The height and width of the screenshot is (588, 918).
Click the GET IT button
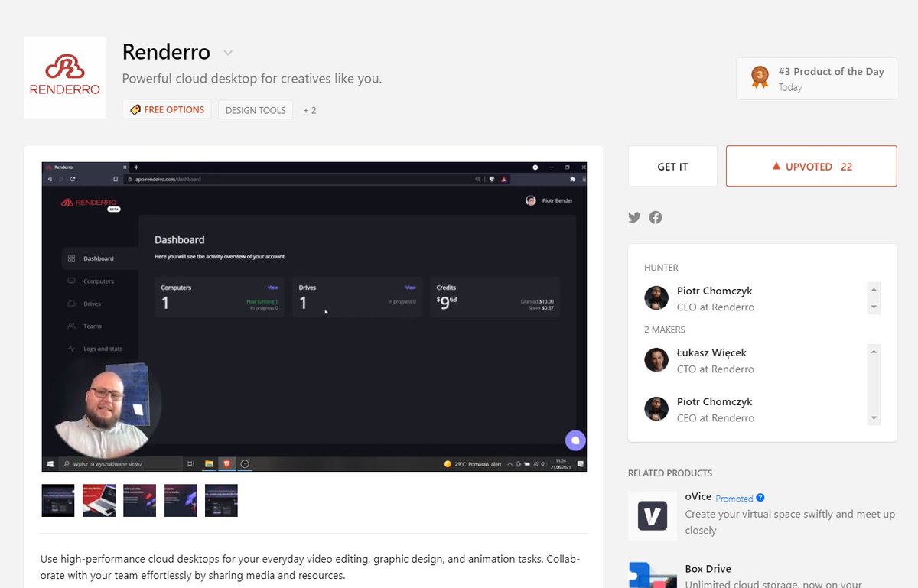672,167
